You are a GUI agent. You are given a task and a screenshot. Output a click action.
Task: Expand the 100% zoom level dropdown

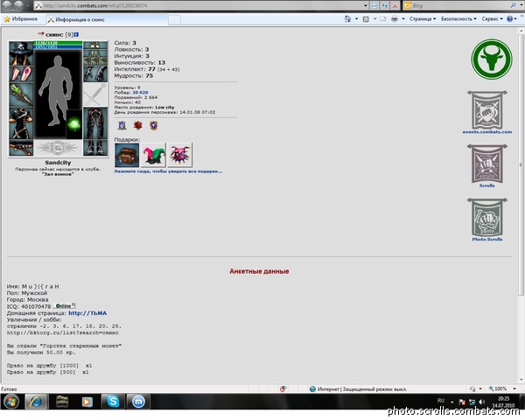click(x=514, y=388)
